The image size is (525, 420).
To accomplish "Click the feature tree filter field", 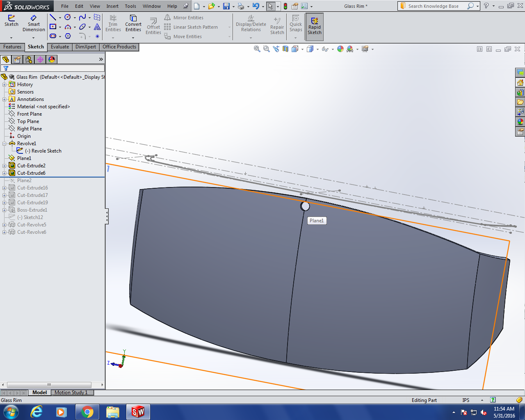I will tap(55, 68).
